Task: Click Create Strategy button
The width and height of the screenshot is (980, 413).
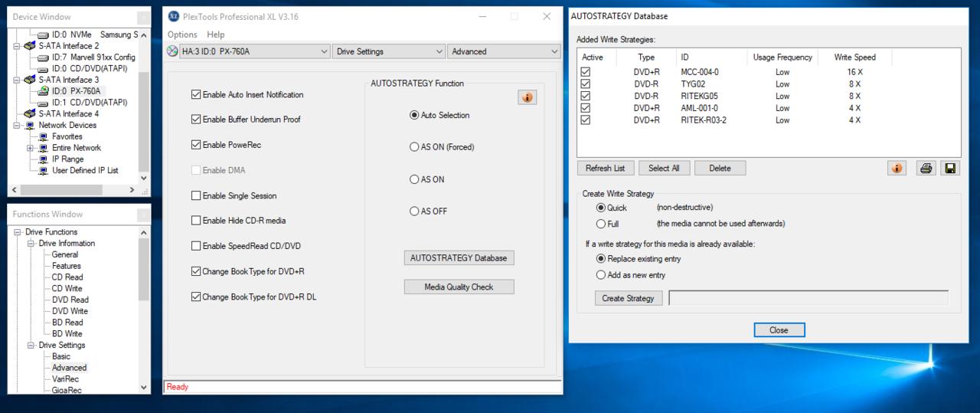Action: click(x=629, y=298)
